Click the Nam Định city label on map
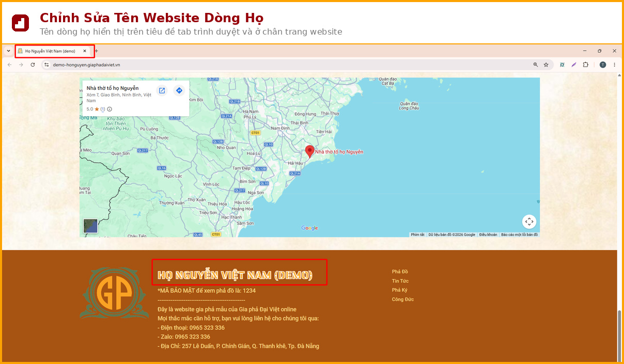This screenshot has height=364, width=624. 280,128
